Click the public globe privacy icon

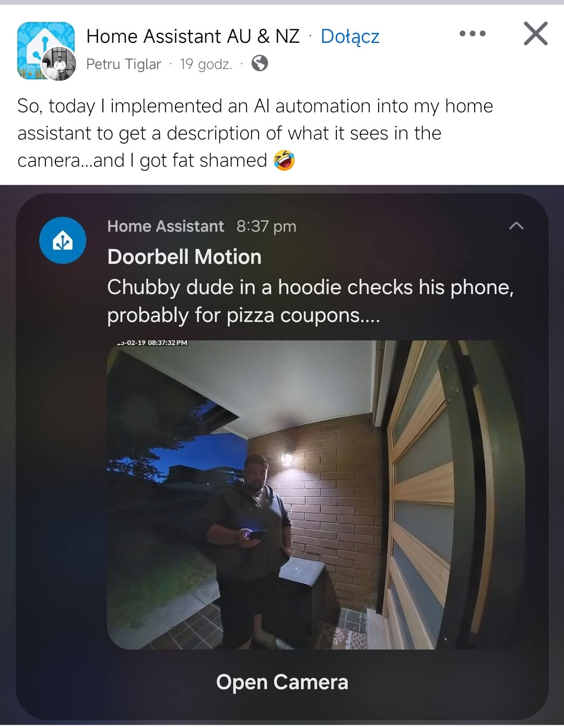(260, 64)
